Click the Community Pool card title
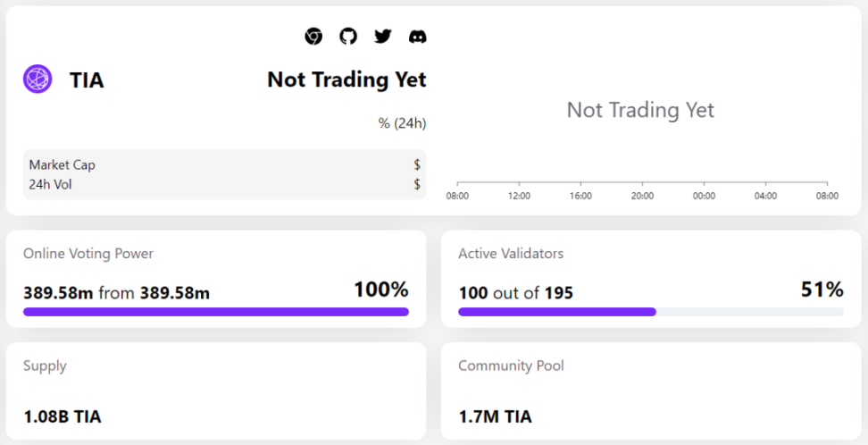 (x=511, y=365)
